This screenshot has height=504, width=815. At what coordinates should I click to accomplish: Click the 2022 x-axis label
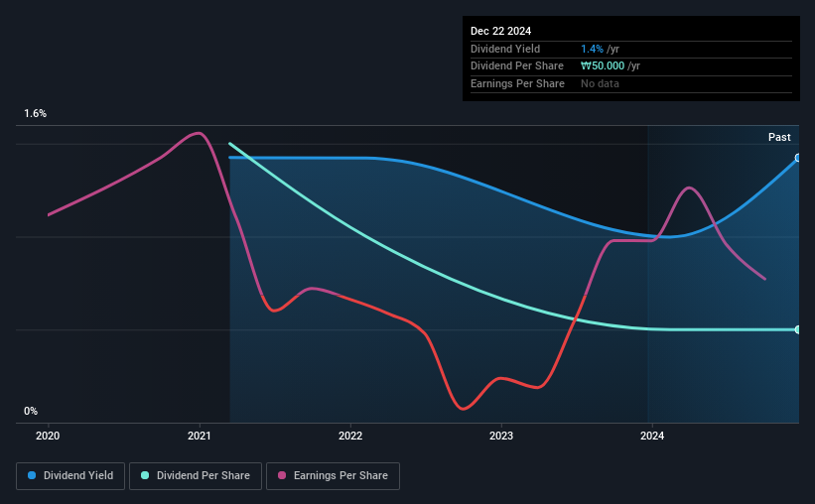[x=350, y=436]
